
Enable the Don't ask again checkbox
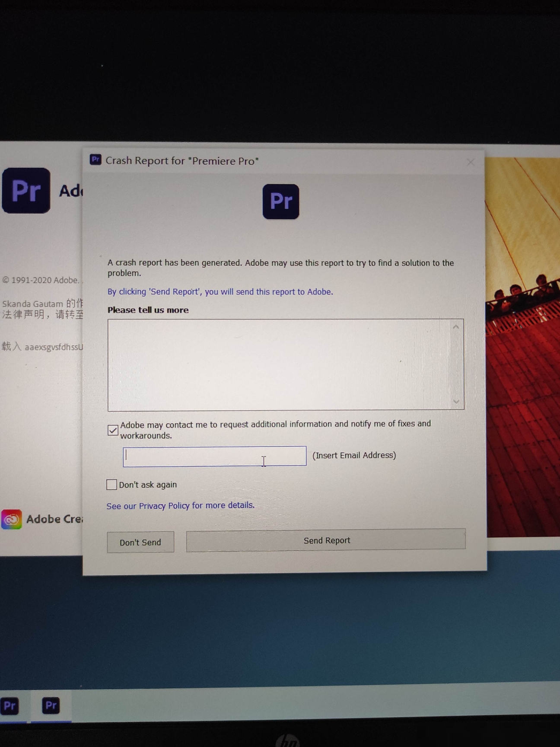pyautogui.click(x=111, y=485)
